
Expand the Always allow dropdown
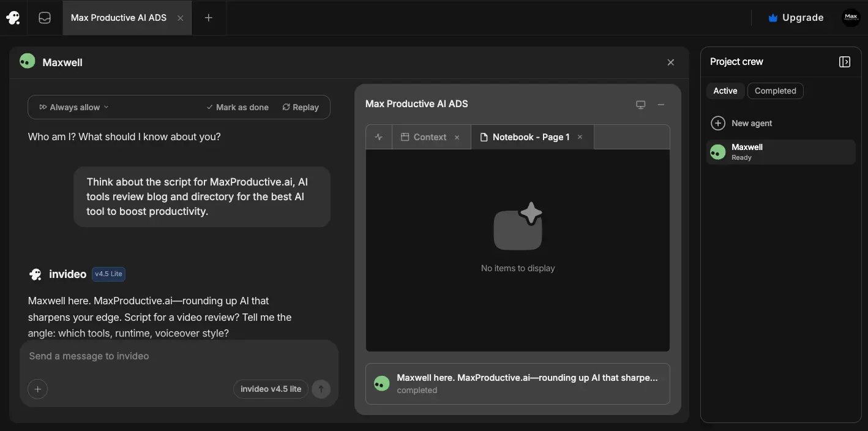pos(73,107)
